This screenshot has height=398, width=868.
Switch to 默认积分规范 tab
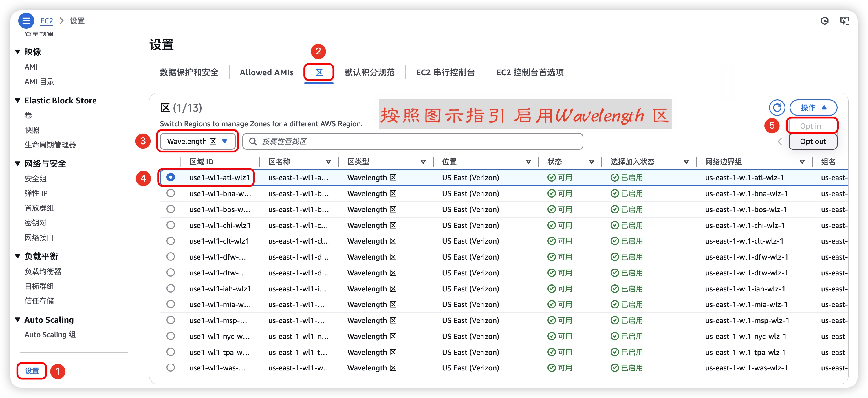pyautogui.click(x=369, y=72)
